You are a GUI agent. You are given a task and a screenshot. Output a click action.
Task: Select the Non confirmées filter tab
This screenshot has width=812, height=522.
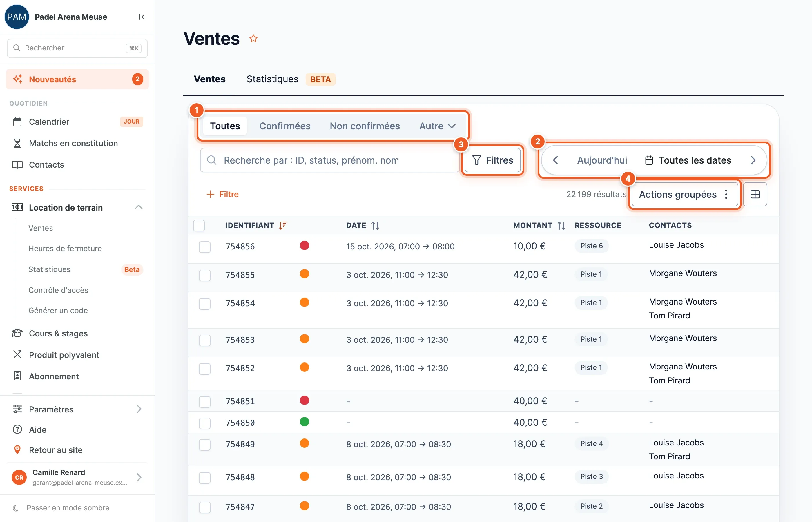pos(365,126)
